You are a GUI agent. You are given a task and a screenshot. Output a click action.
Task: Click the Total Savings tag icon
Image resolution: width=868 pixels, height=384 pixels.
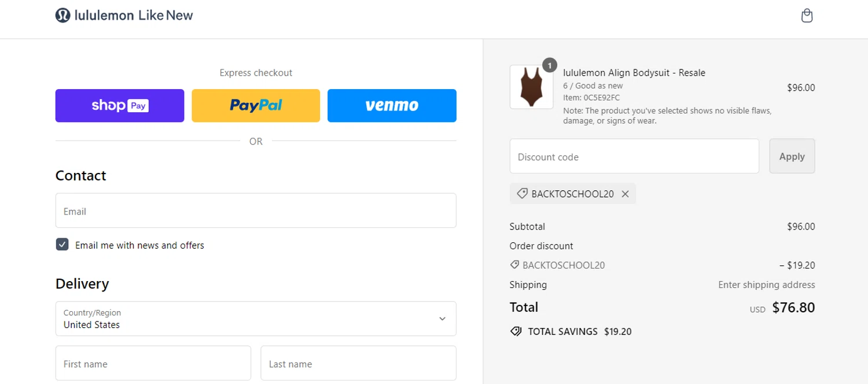(516, 331)
